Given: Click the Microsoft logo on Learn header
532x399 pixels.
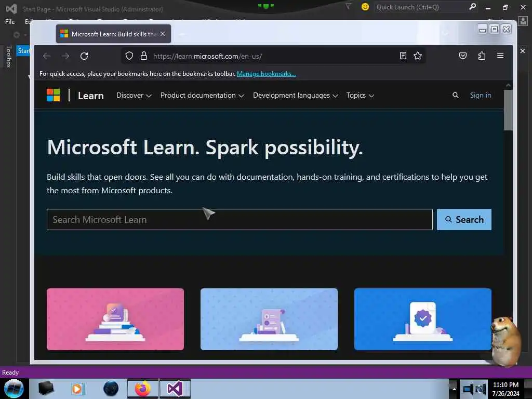Looking at the screenshot, I should (x=54, y=95).
